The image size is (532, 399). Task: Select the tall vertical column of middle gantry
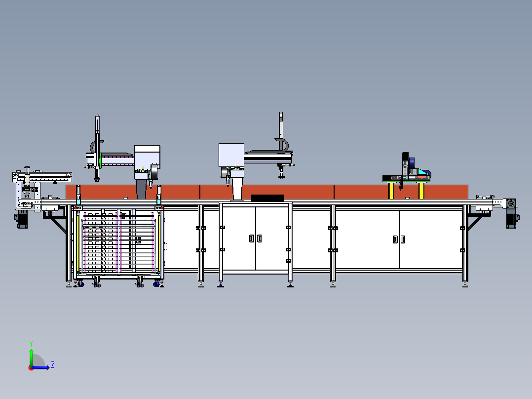[281, 131]
